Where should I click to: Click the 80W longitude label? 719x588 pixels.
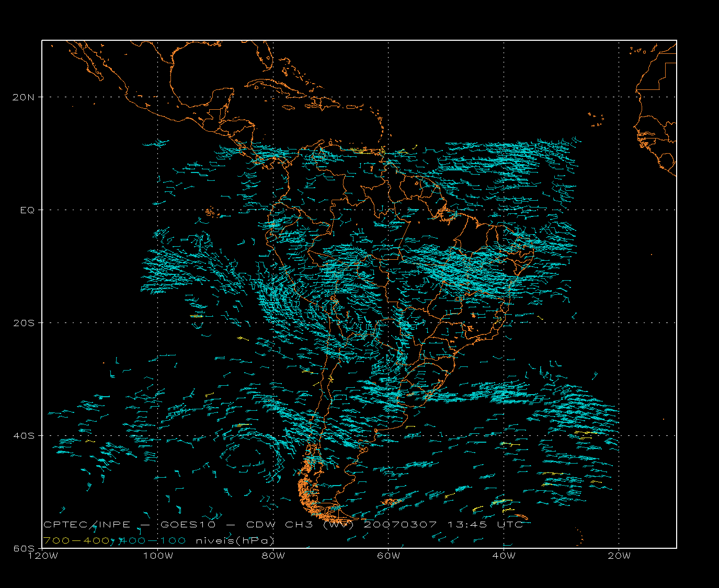click(273, 556)
